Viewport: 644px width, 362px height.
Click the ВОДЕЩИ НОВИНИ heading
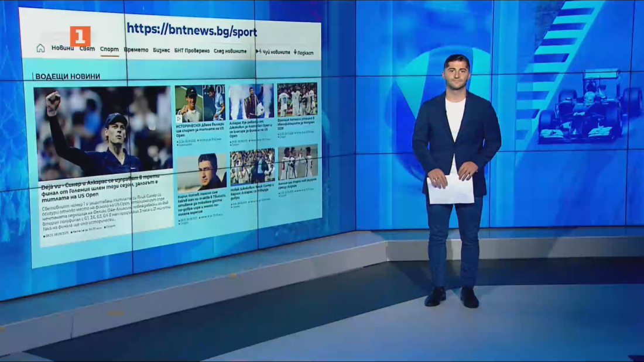pyautogui.click(x=68, y=77)
